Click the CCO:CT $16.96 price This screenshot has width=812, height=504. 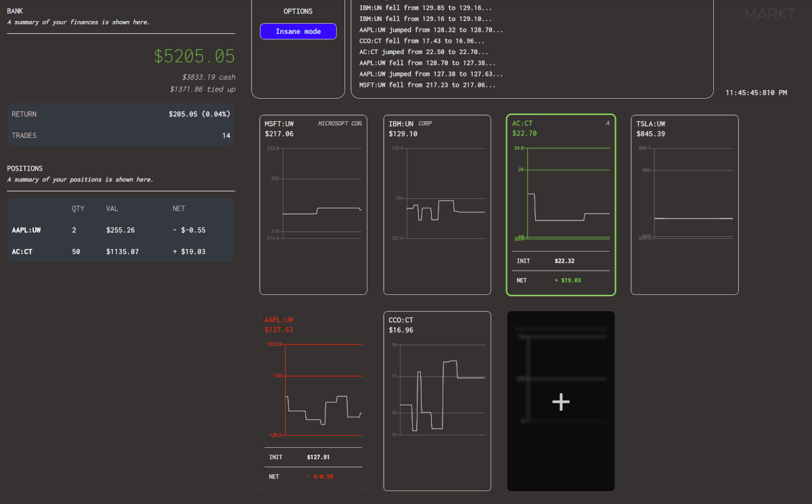click(401, 330)
